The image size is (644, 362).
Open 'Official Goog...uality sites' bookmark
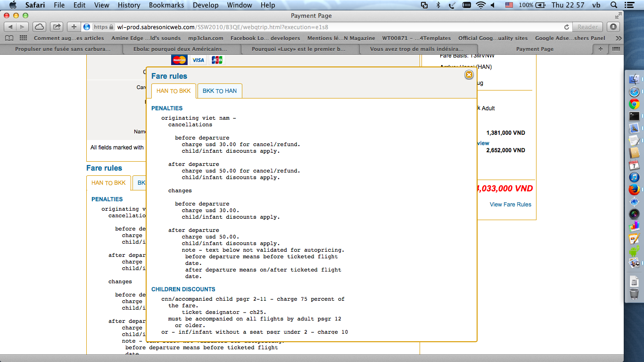[x=493, y=38]
